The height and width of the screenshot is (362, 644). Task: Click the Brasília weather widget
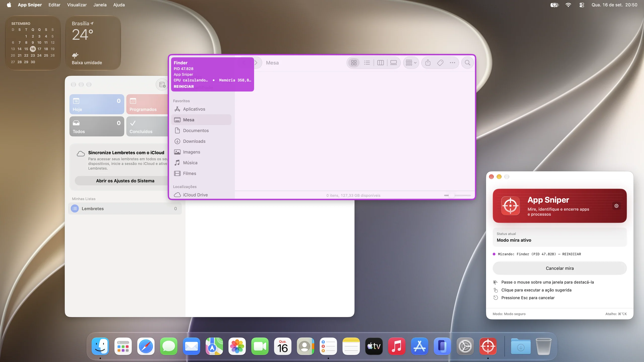click(93, 43)
